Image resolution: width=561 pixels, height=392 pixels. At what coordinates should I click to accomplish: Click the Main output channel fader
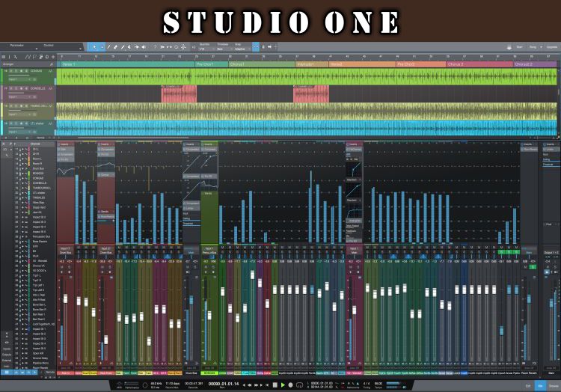point(551,304)
